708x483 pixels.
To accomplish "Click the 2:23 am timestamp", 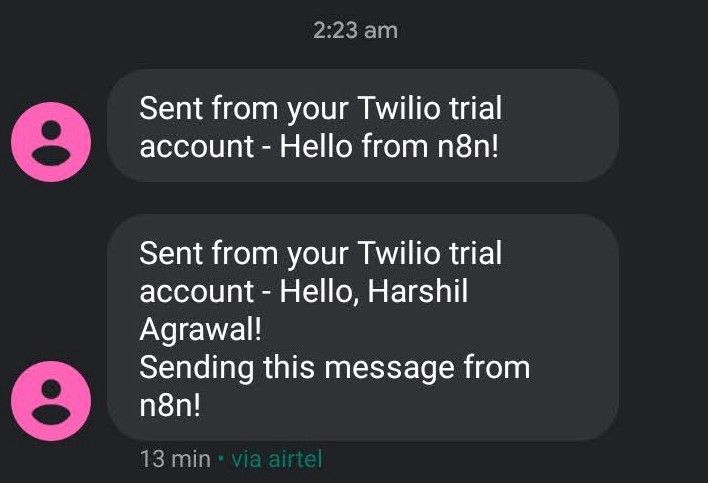I will [355, 31].
